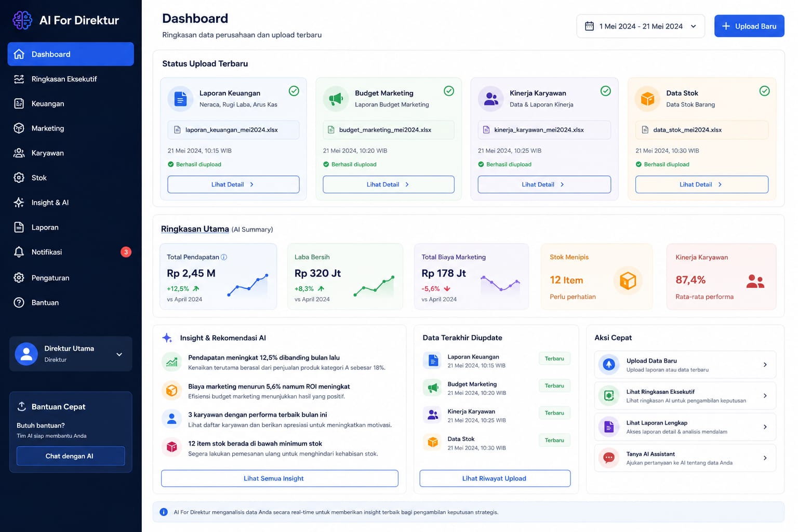The image size is (798, 532).
Task: Click the chevron on Tanya AI Assistant action
Action: [765, 458]
